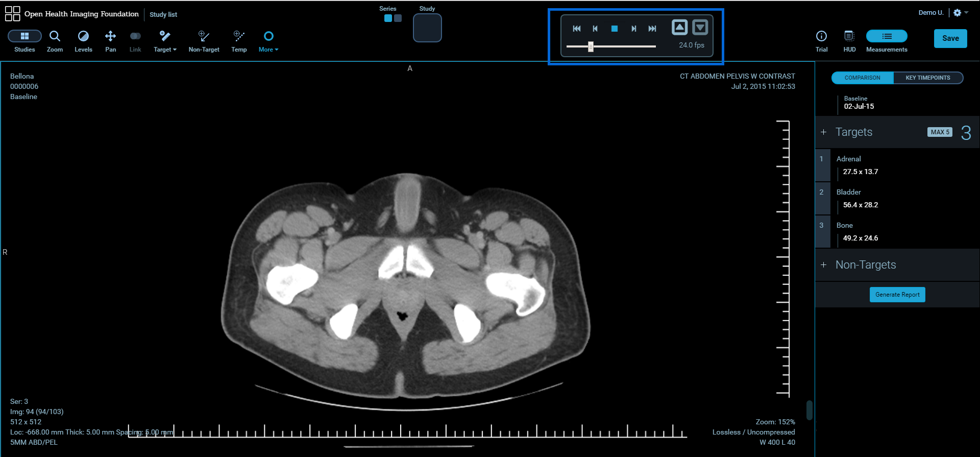This screenshot has width=980, height=457.
Task: Click the Generate Report button
Action: coord(897,295)
